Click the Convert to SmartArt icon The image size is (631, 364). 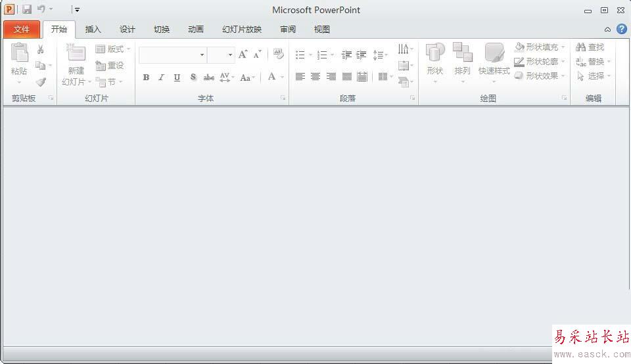404,82
